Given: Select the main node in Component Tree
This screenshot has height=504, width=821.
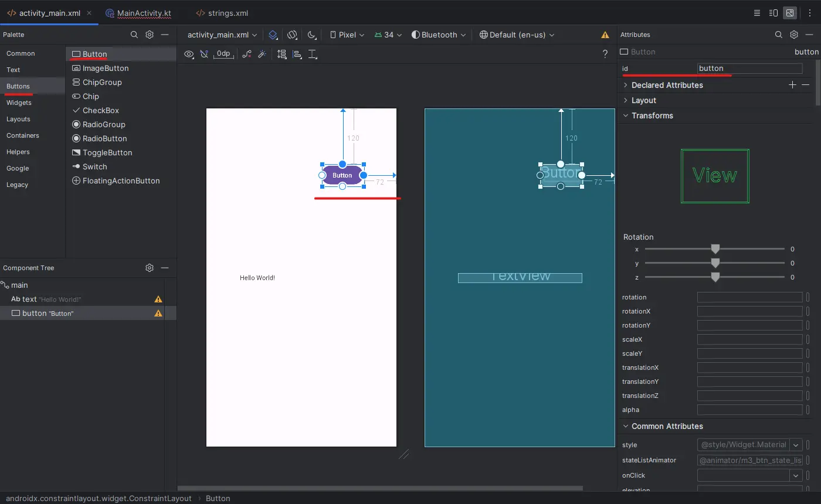Looking at the screenshot, I should [88, 285].
